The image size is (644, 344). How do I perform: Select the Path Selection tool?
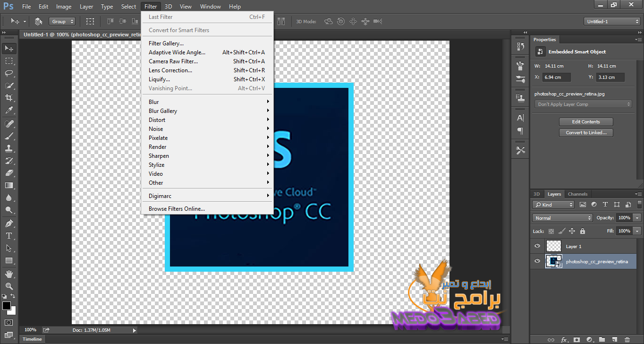coord(9,248)
